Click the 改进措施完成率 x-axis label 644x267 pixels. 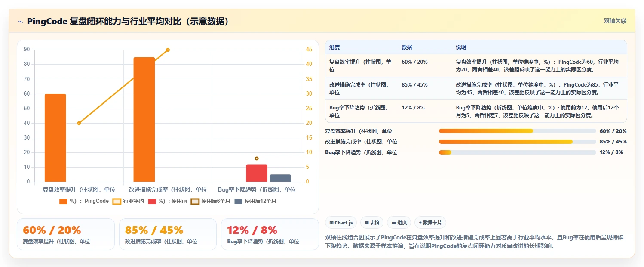(168, 189)
